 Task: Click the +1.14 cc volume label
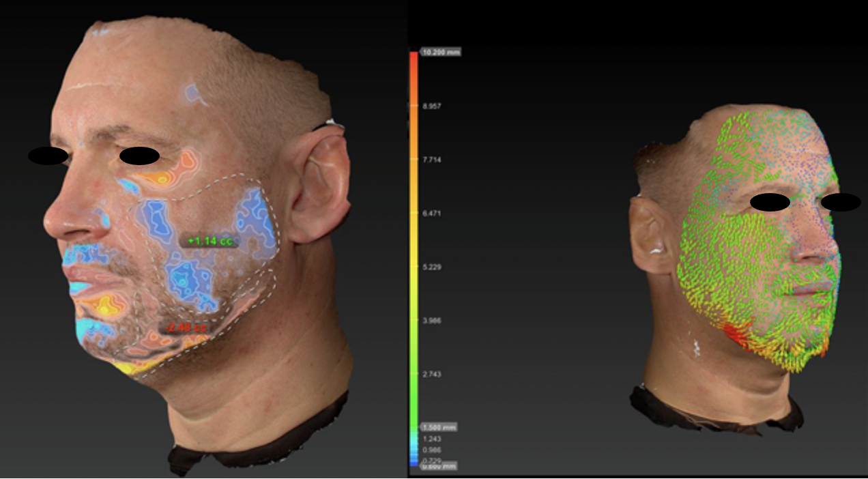point(207,241)
